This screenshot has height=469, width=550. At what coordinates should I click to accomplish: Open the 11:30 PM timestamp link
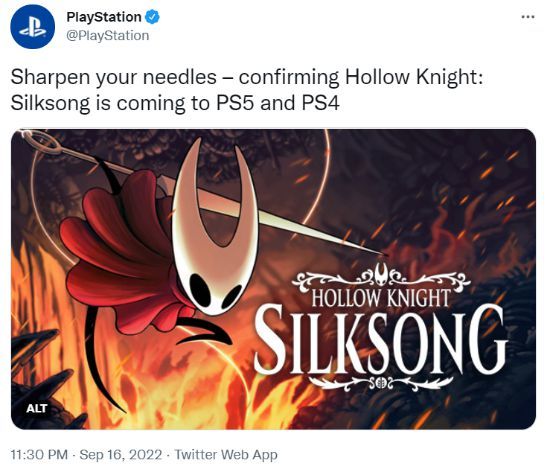click(39, 455)
